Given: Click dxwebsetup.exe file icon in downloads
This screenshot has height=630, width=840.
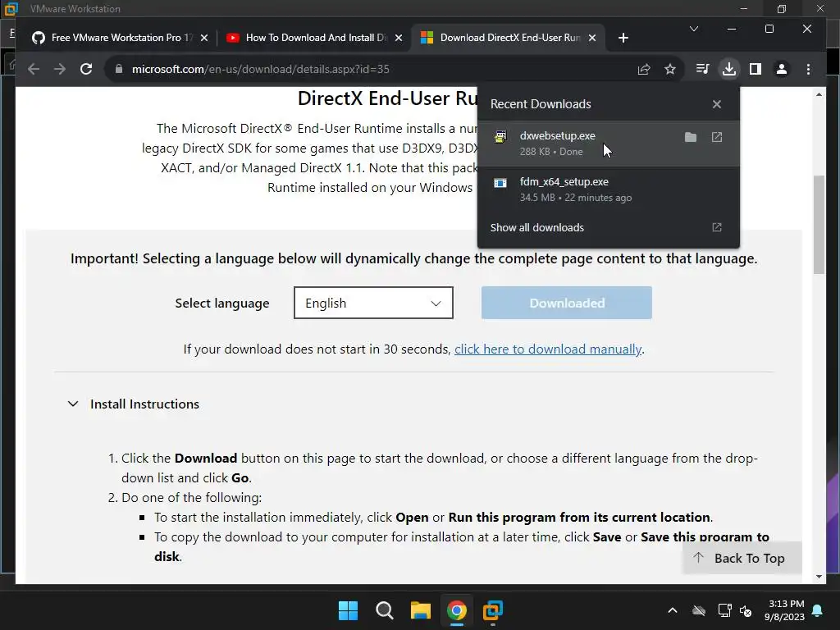Looking at the screenshot, I should tap(500, 137).
